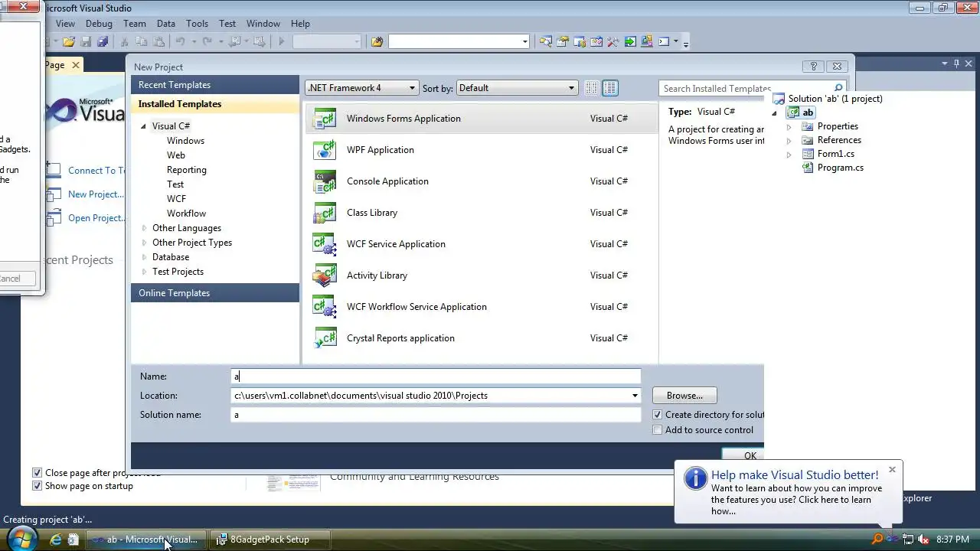Click the Browse... button

coord(684,396)
